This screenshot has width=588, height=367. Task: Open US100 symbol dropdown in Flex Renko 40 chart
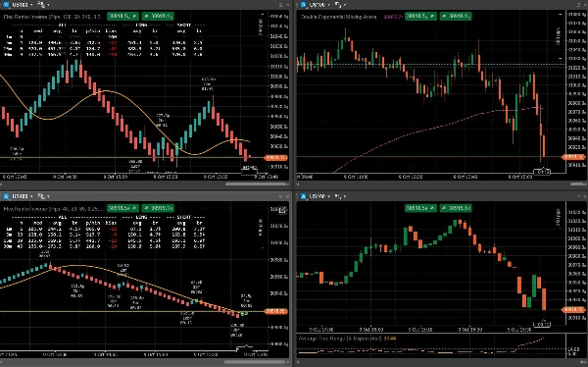[23, 196]
